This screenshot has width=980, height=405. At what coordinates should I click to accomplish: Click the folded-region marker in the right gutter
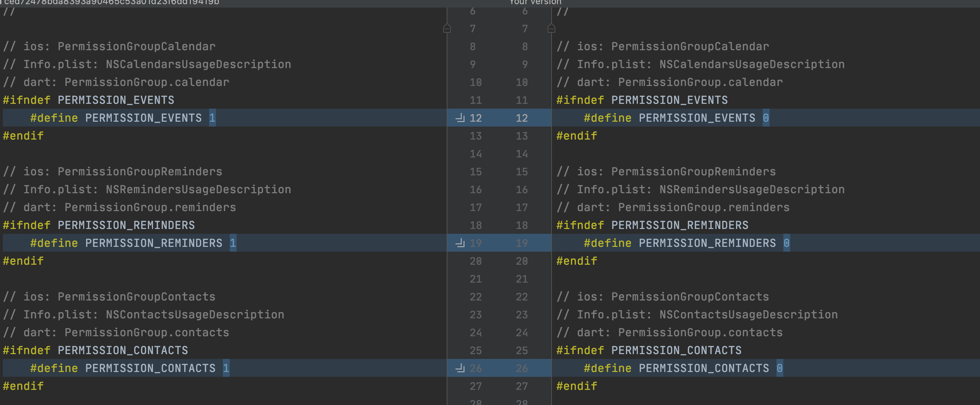coord(552,28)
